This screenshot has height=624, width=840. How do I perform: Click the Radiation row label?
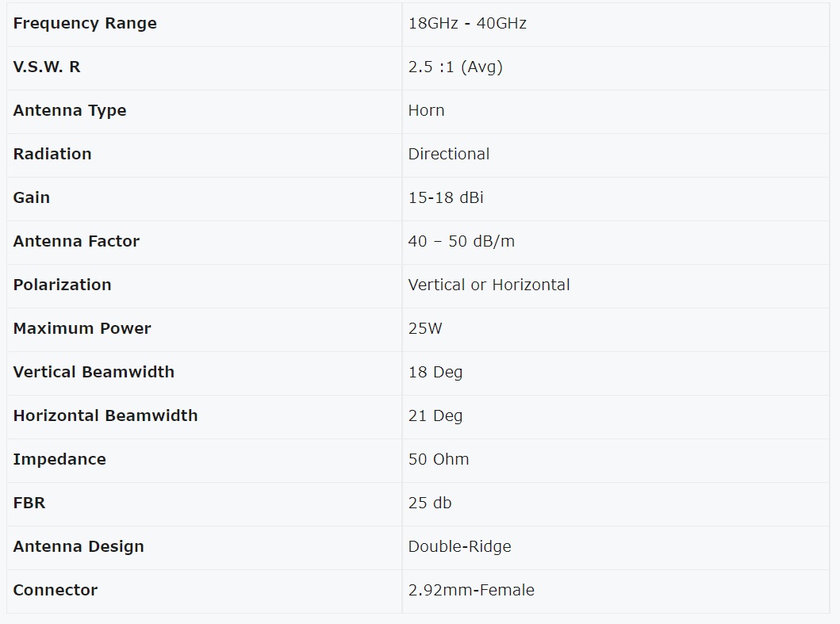52,155
